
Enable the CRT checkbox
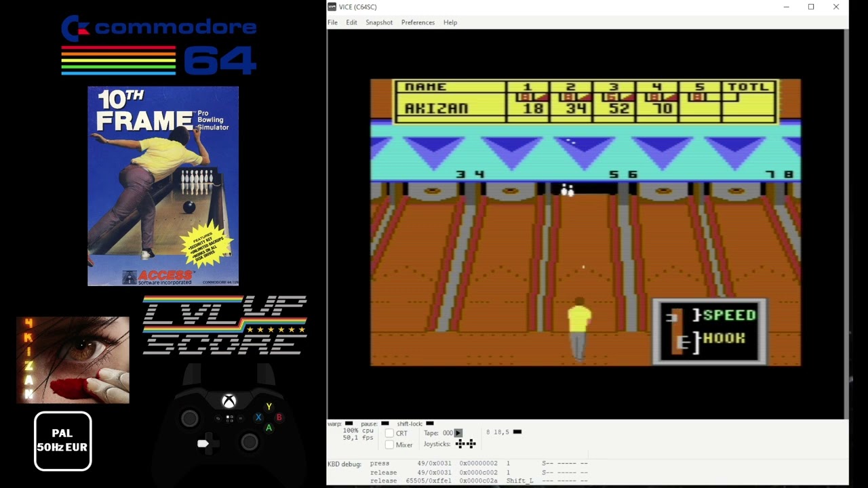[389, 433]
